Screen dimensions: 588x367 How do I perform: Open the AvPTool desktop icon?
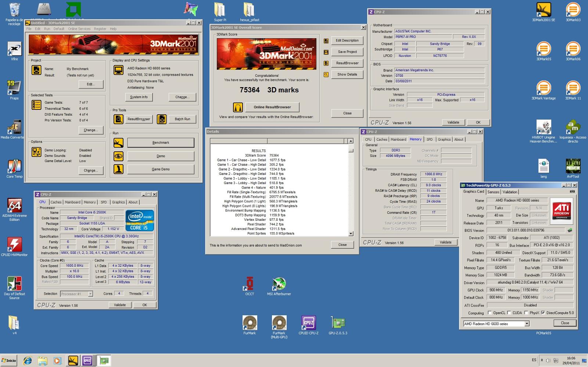tap(573, 169)
